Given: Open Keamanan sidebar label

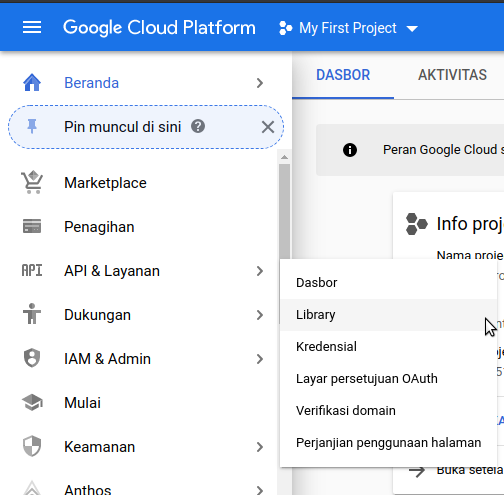Looking at the screenshot, I should point(99,447).
